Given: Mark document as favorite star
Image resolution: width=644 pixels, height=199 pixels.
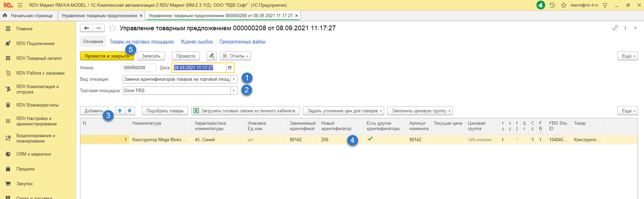Looking at the screenshot, I should [112, 28].
